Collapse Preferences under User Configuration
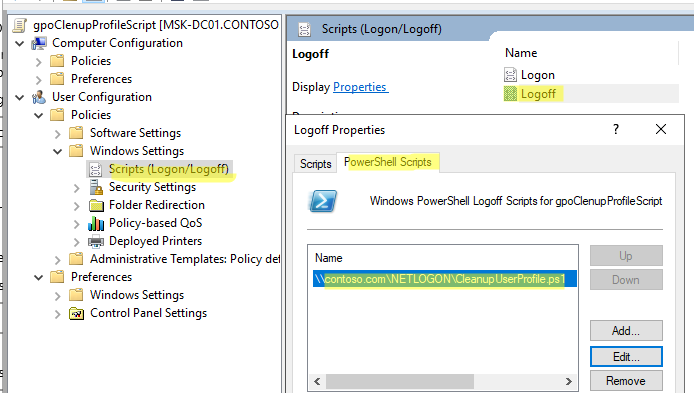The image size is (694, 393). point(39,277)
